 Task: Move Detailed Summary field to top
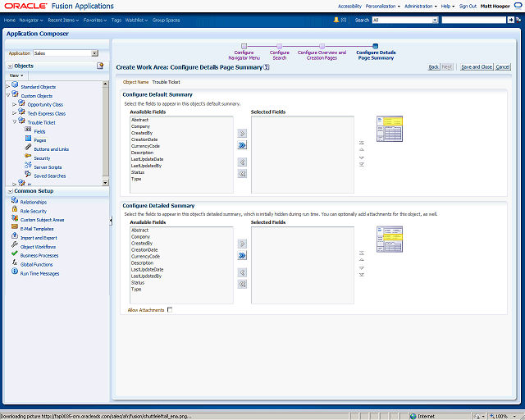(x=362, y=253)
